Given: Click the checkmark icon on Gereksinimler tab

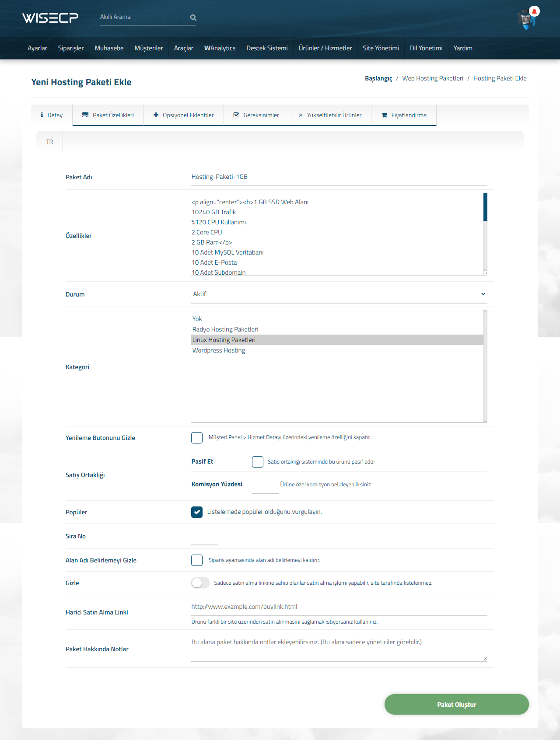Looking at the screenshot, I should [236, 115].
